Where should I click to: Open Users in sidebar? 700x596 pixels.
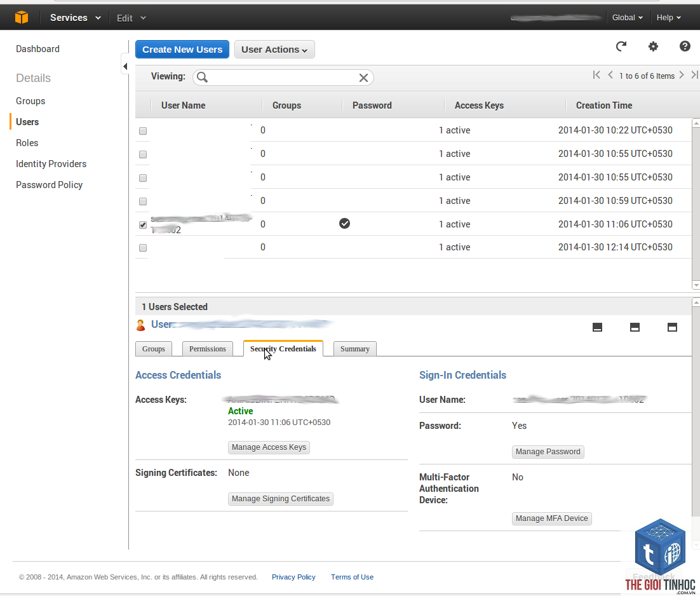click(x=27, y=122)
